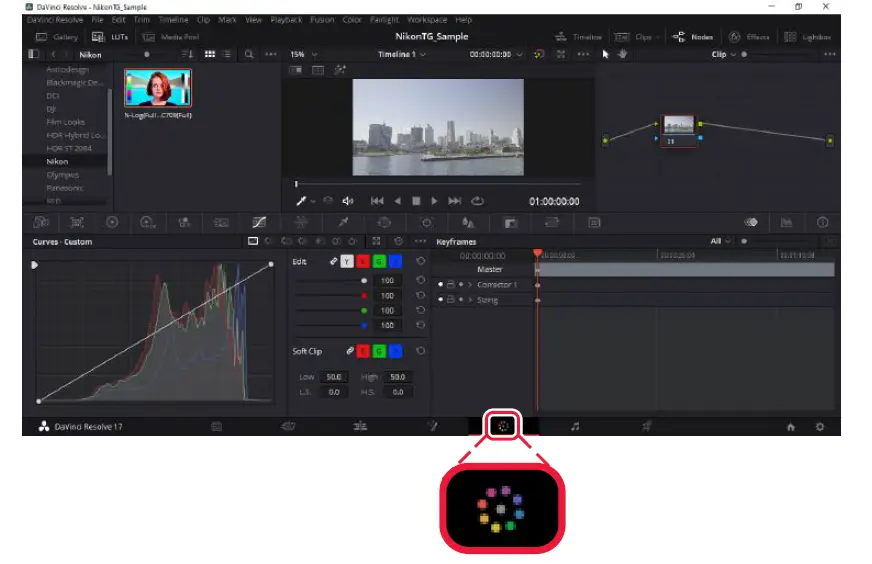Open the Curves panel options ellipsis
872x564 pixels.
pyautogui.click(x=420, y=241)
